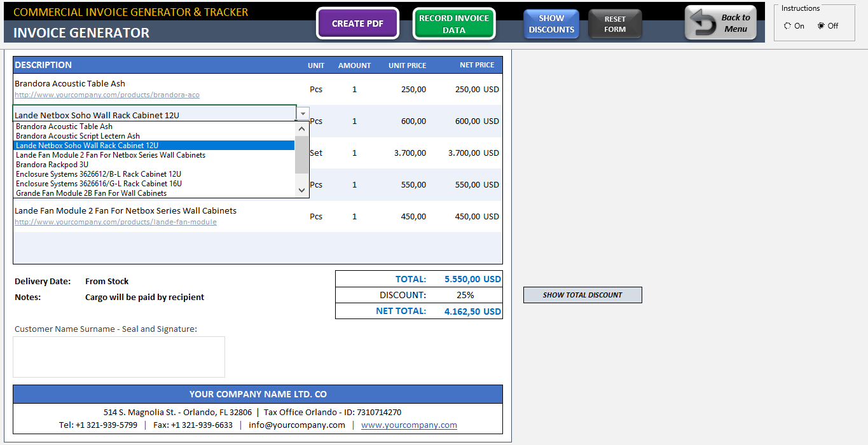Click the SHOW DISCOUNTS button

point(551,24)
